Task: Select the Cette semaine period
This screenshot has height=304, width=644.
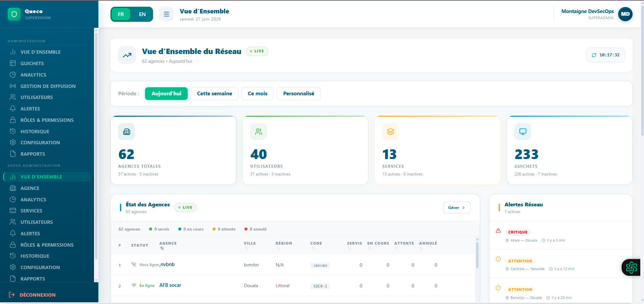Action: tap(215, 94)
